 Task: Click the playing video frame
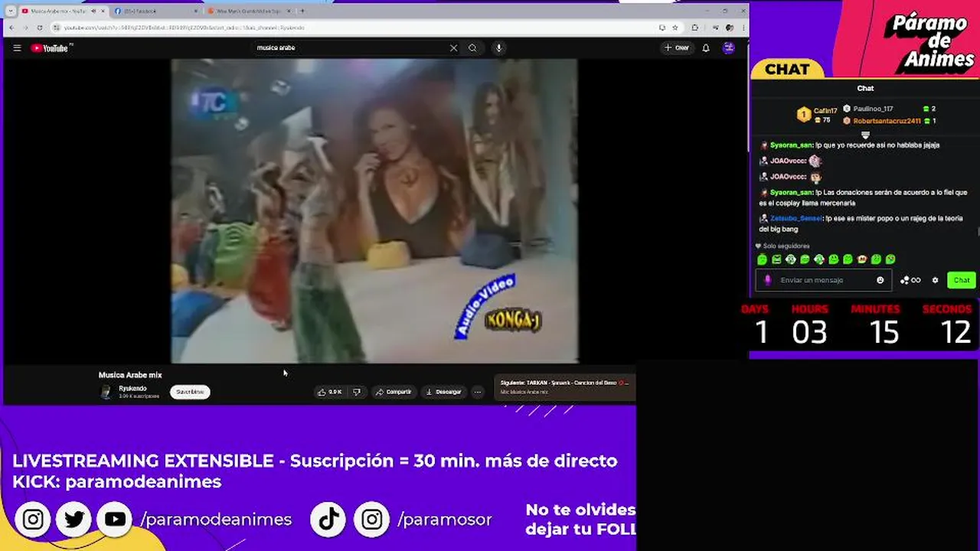click(x=374, y=210)
